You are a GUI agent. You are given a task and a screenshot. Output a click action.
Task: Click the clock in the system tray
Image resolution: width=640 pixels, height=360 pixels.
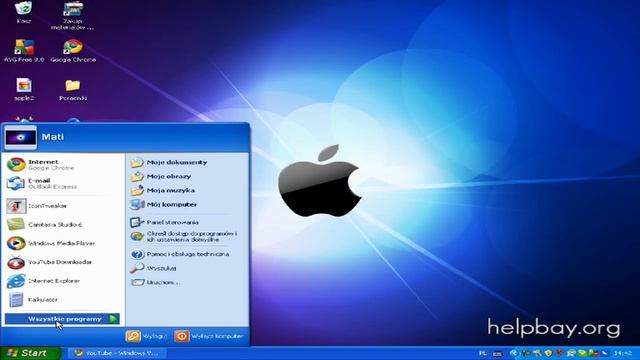coord(623,353)
